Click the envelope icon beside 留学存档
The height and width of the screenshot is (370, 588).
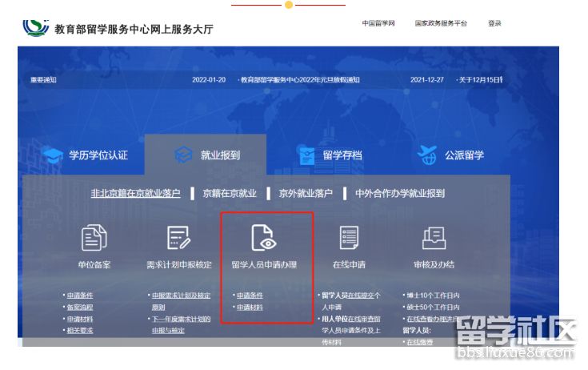click(306, 155)
